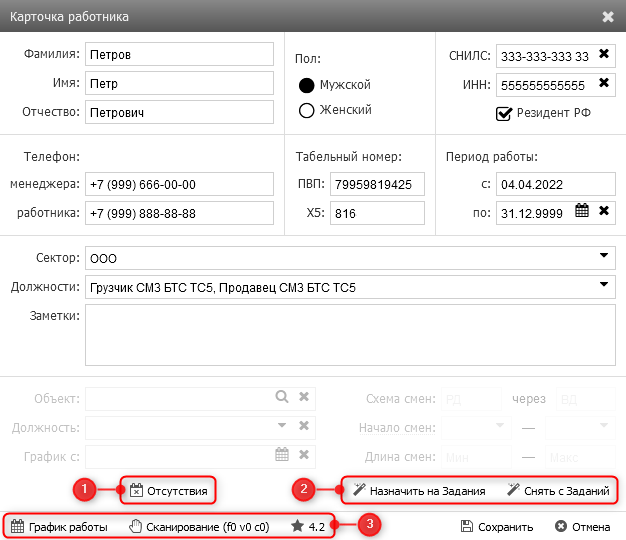This screenshot has height=540, width=626.
Task: Open the График работы schedule
Action: (59, 526)
